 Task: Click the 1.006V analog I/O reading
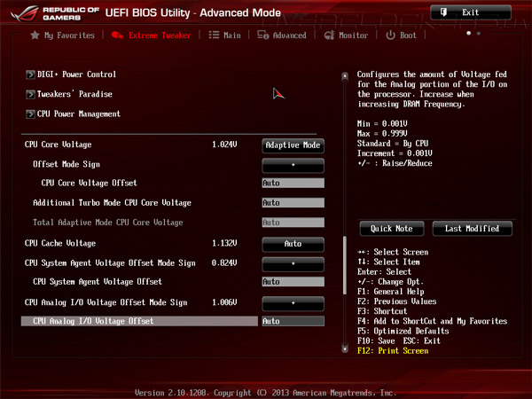[x=224, y=302]
